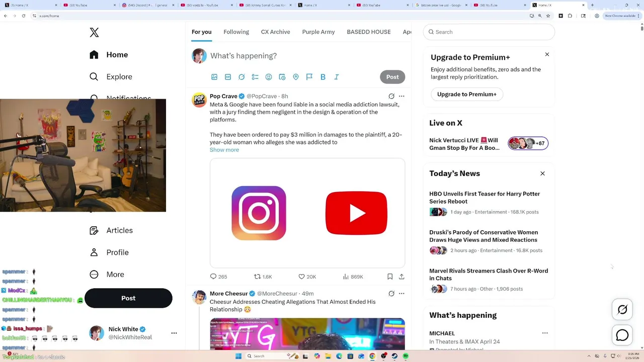Expand Pop Crave post with Show more
Viewport: 644px width, 362px height.
[x=224, y=150]
